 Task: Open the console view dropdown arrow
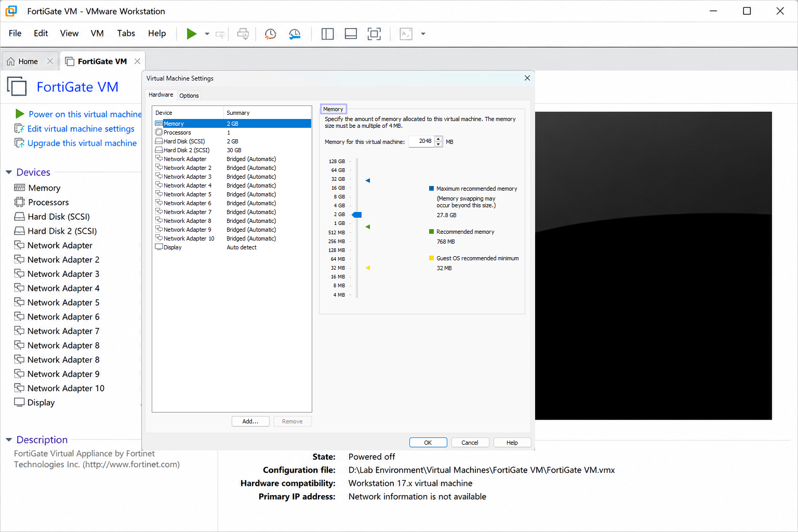[x=423, y=34]
